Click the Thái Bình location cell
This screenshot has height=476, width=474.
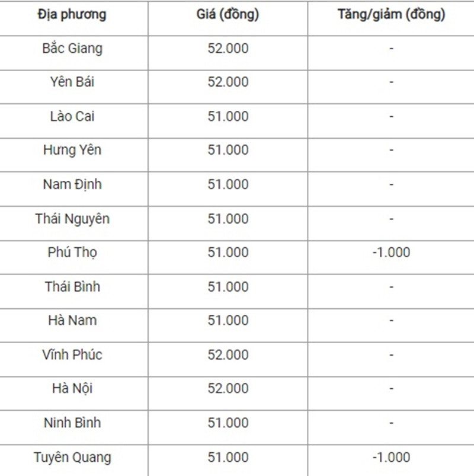point(72,287)
